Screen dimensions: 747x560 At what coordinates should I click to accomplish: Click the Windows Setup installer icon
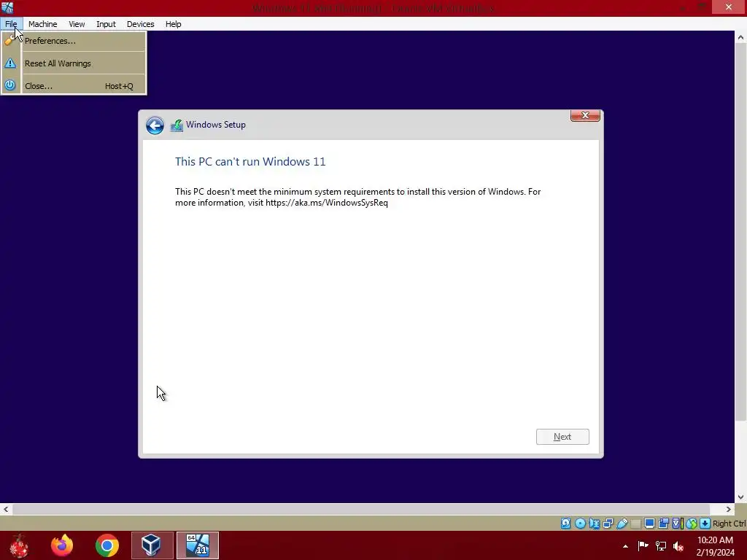177,125
